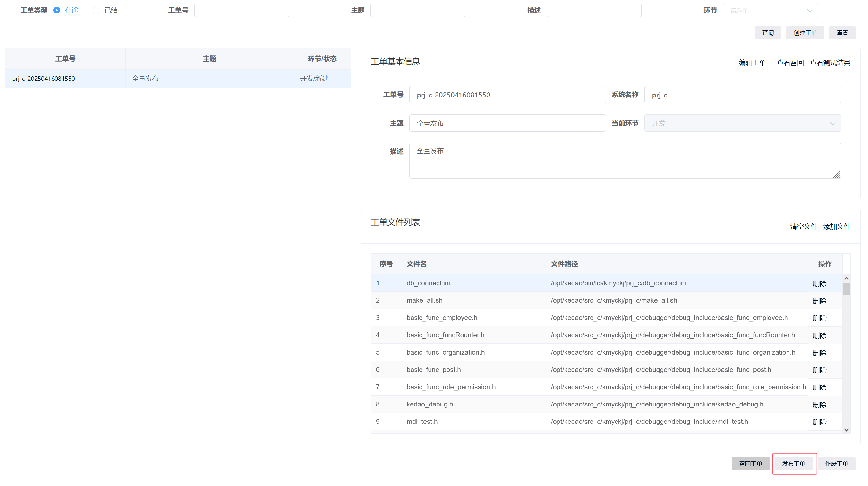
Task: Click the 发布工单 button
Action: [x=794, y=464]
